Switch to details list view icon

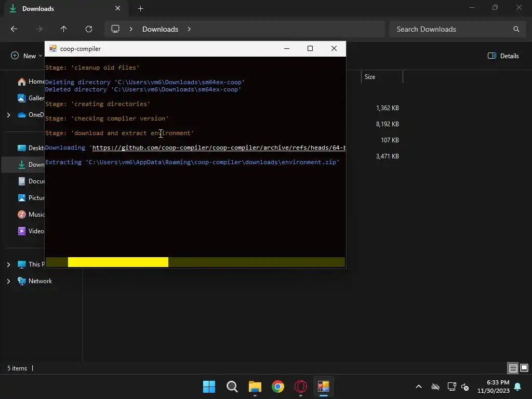pyautogui.click(x=513, y=368)
